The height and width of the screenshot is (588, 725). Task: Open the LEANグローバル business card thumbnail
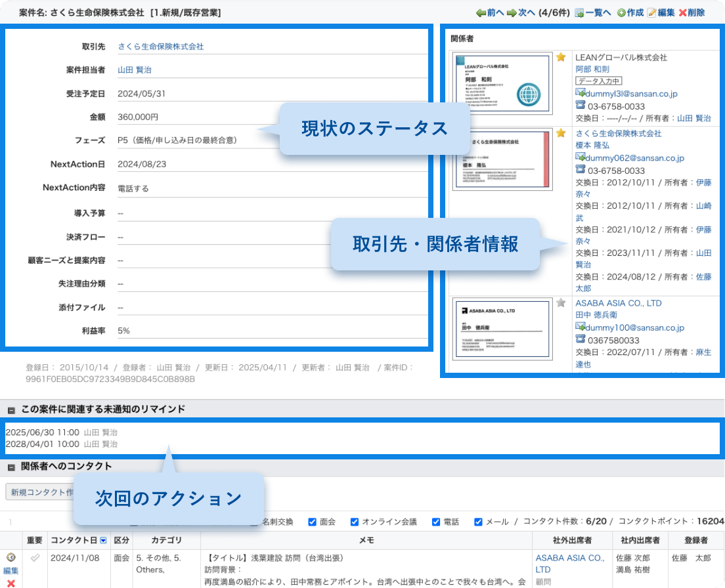[502, 83]
